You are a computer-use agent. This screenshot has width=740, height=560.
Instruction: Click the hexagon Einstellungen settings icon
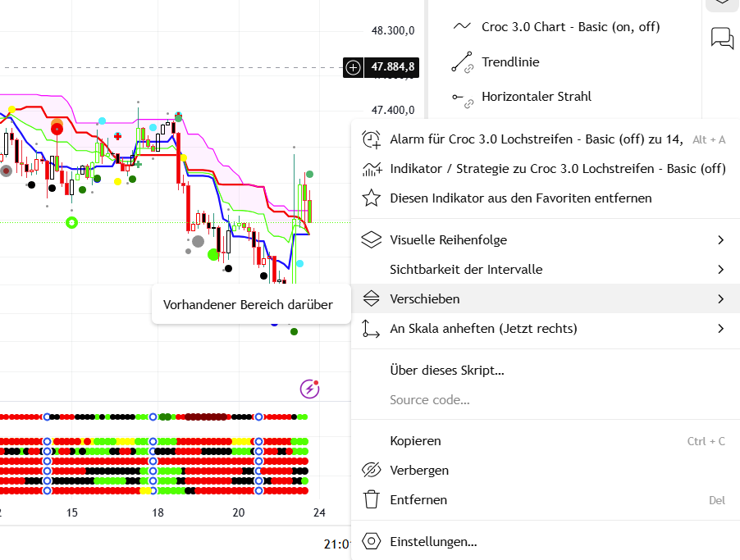pyautogui.click(x=372, y=542)
